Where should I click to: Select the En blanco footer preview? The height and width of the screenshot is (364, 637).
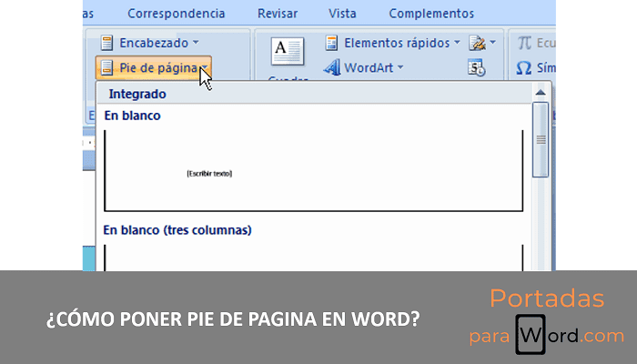coord(314,171)
